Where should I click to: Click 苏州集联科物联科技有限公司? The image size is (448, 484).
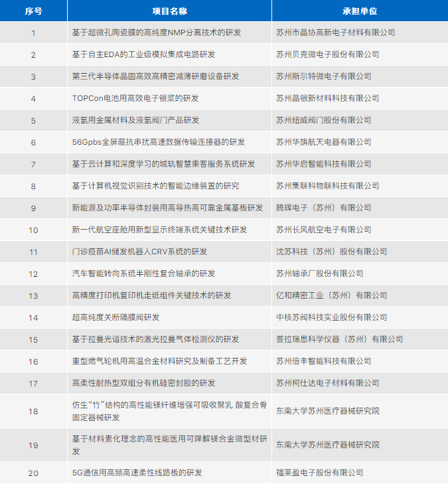[x=327, y=186]
